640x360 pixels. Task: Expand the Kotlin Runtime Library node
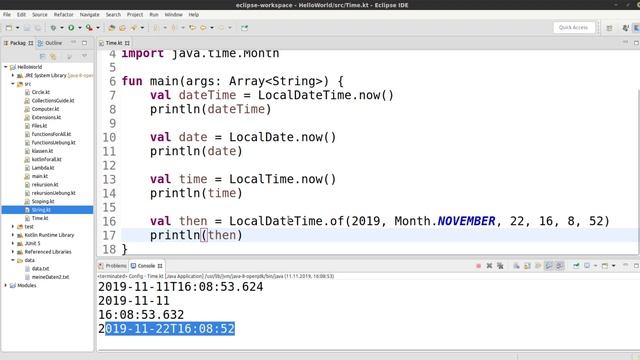coord(13,235)
